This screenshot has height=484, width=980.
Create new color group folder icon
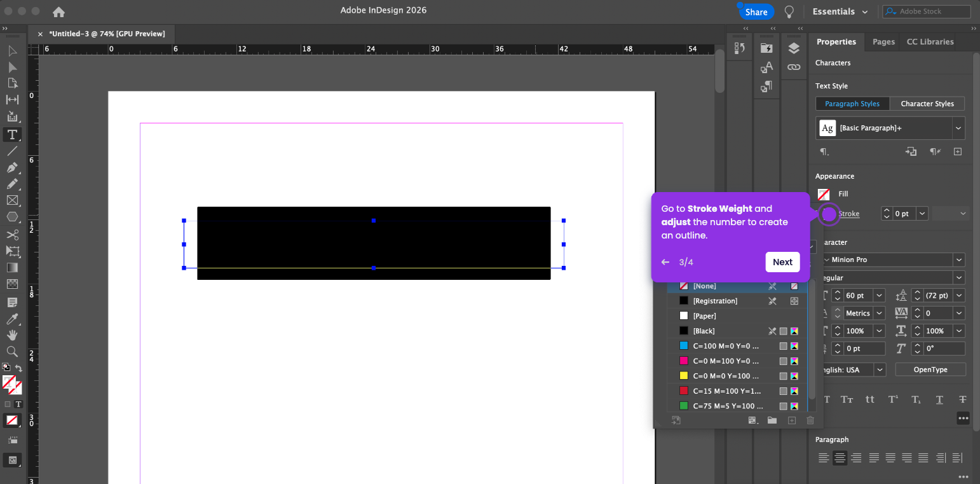coord(772,420)
